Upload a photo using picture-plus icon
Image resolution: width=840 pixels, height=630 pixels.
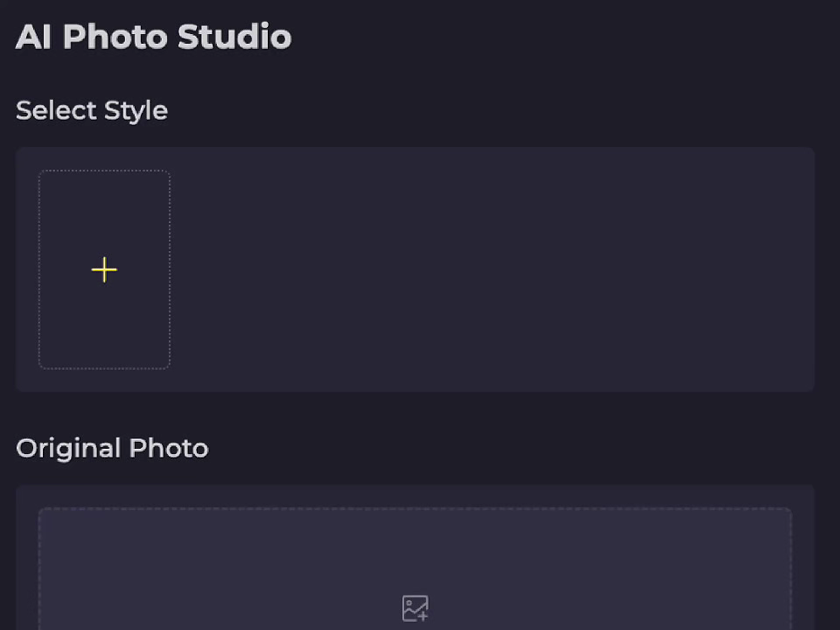415,608
